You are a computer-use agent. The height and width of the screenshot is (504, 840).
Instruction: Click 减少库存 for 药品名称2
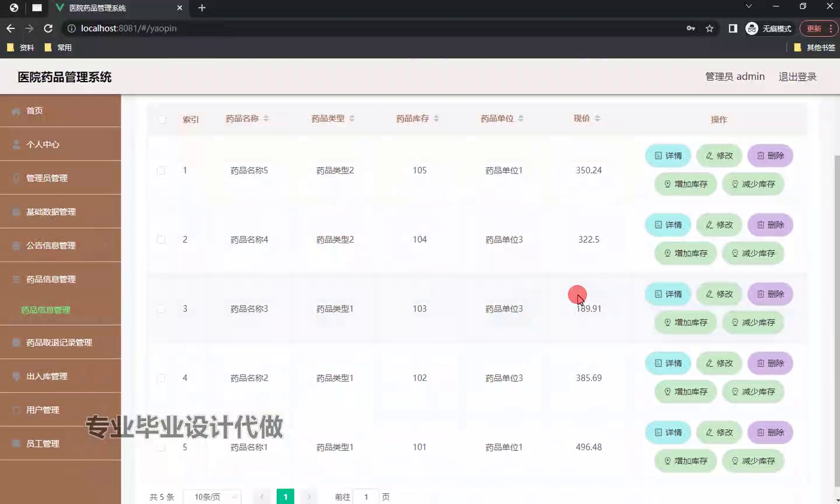[753, 391]
